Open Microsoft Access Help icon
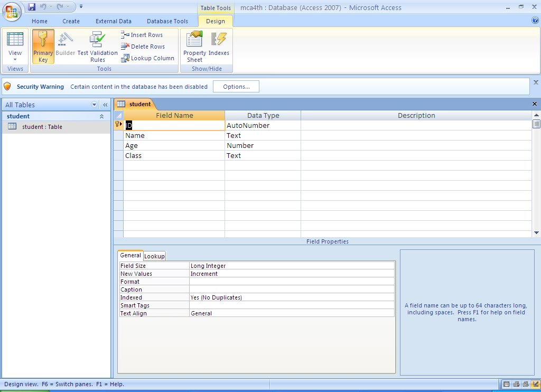Viewport: 541px width, 392px height. click(x=535, y=21)
